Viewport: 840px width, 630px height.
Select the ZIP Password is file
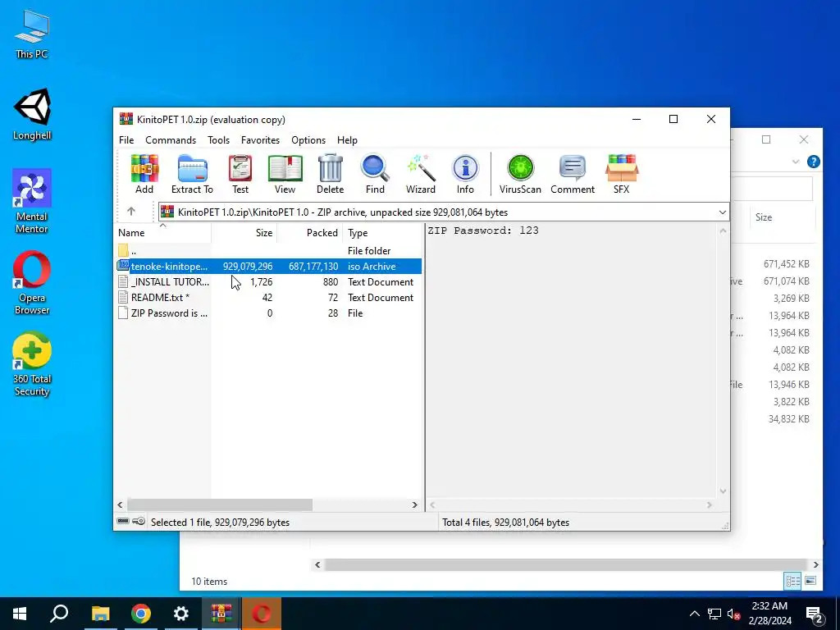(268, 313)
